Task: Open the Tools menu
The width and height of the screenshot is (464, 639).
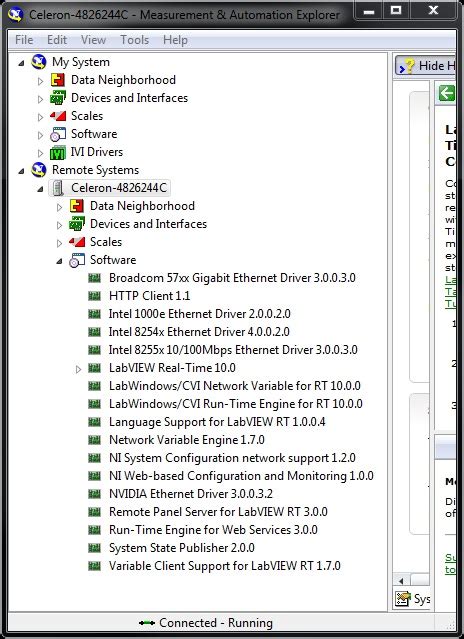Action: (134, 40)
